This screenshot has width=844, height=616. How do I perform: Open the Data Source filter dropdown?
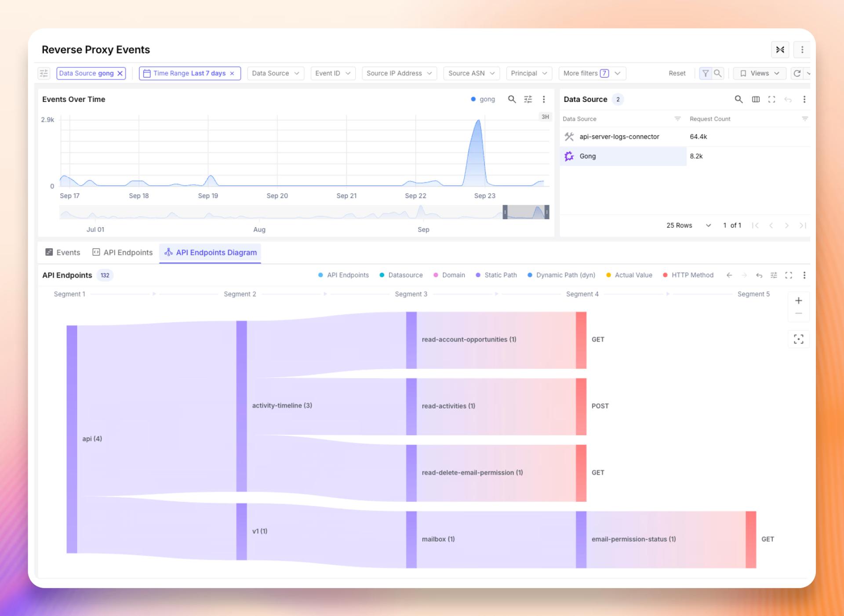(x=275, y=73)
